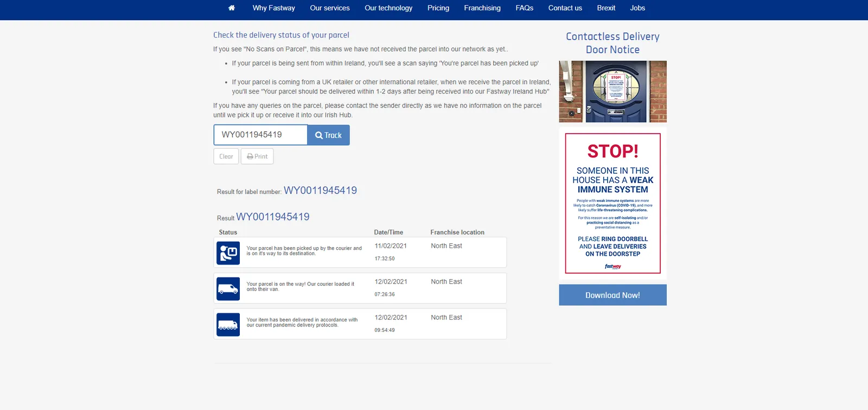Select the 17:32:50 time value
The width and height of the screenshot is (868, 410).
(x=385, y=258)
